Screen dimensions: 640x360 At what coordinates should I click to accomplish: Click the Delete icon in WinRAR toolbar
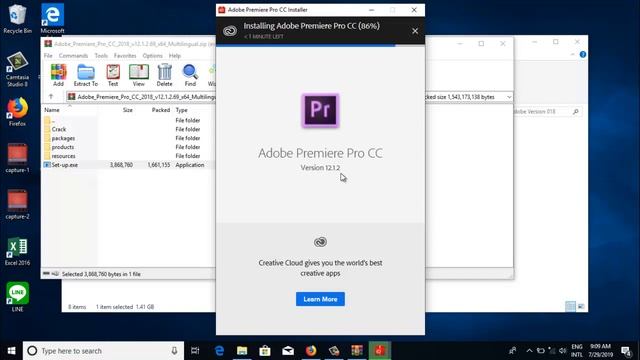point(164,76)
